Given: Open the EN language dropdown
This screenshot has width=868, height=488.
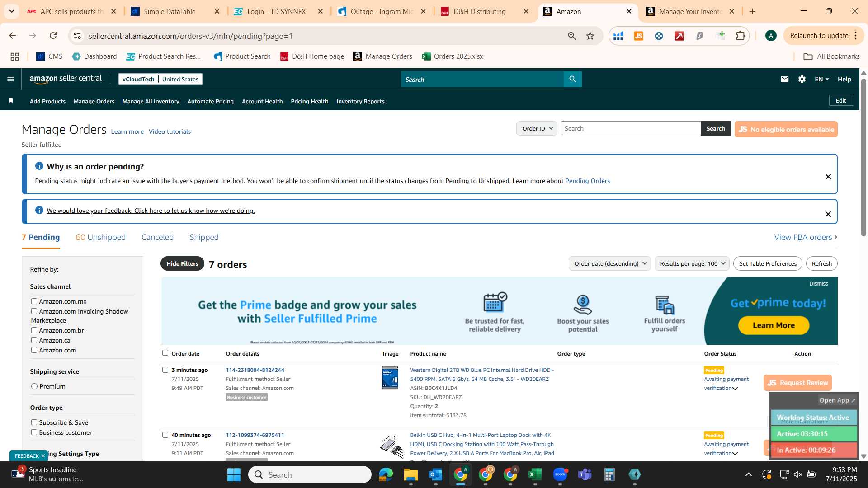Looking at the screenshot, I should point(822,79).
